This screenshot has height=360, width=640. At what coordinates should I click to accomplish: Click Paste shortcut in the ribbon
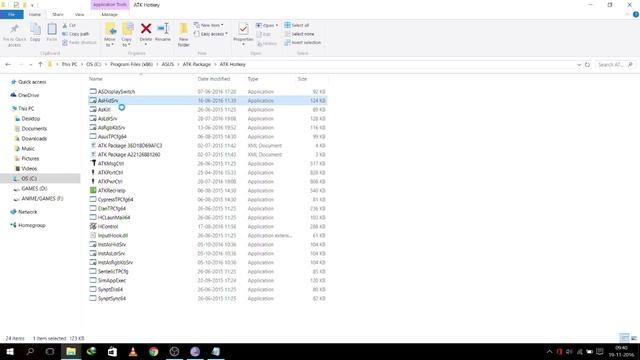click(79, 42)
